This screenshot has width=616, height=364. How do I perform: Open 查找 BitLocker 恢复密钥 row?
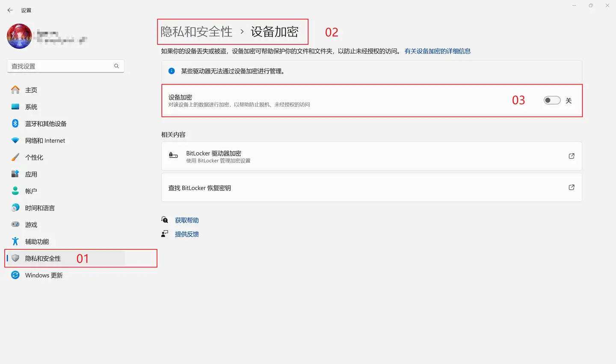click(372, 187)
